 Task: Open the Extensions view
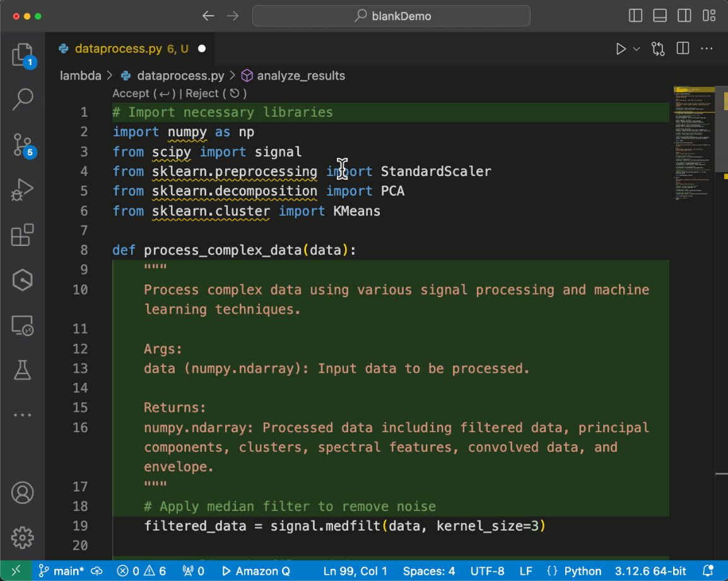(23, 235)
